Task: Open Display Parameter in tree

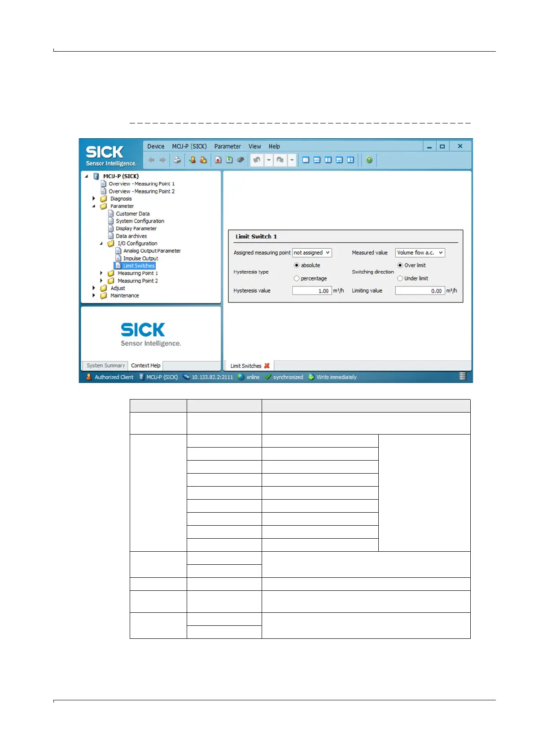Action: [x=136, y=229]
